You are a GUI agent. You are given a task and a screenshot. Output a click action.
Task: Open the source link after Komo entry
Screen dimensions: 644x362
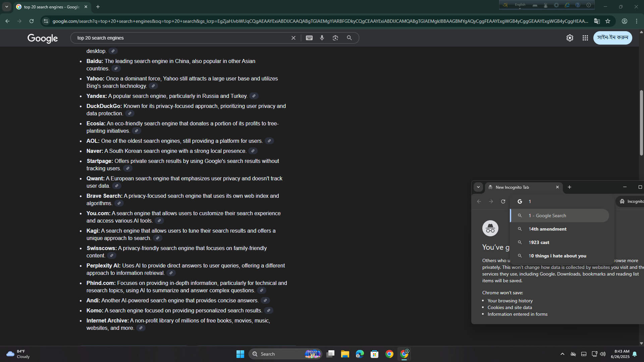(269, 310)
